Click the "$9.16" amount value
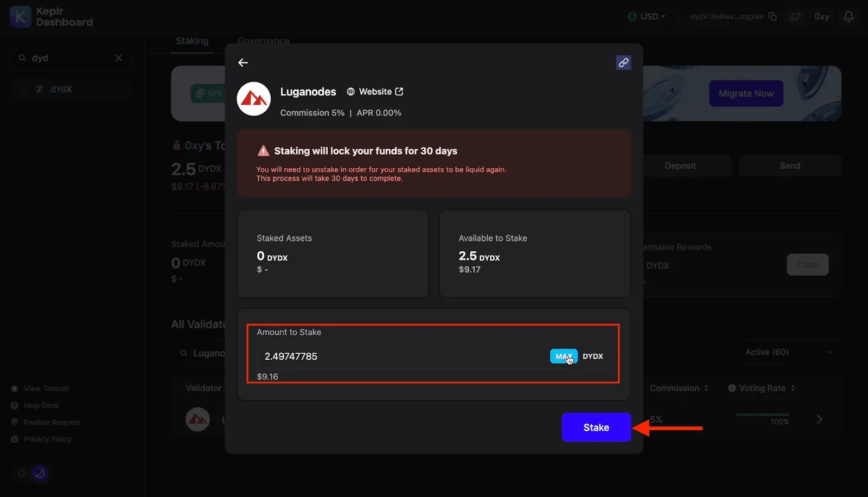 click(267, 377)
